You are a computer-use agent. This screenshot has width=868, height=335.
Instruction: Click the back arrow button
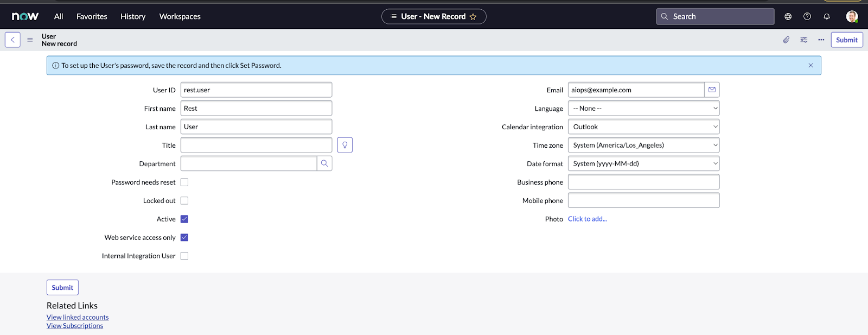[12, 40]
